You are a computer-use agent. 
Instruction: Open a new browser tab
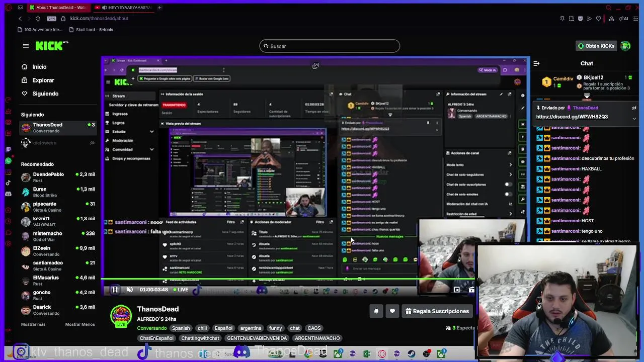[159, 8]
